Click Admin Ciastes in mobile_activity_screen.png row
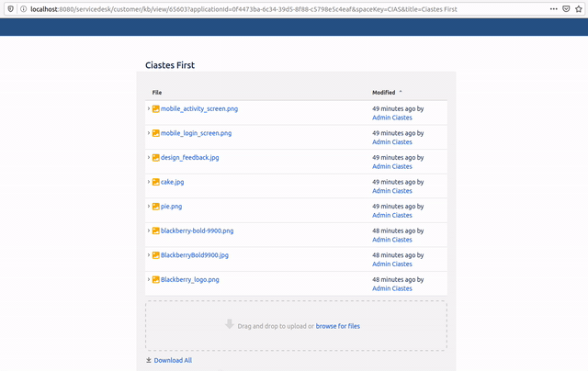This screenshot has height=371, width=588. 392,118
